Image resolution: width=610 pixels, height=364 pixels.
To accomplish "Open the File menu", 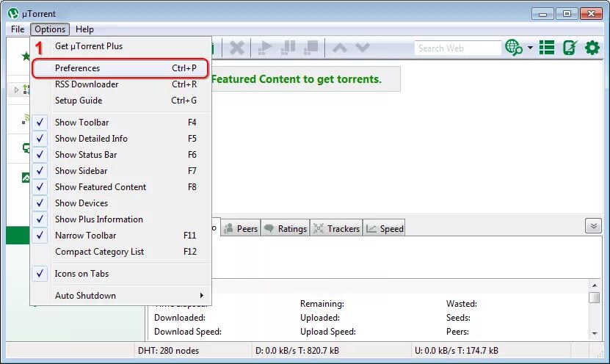I will 18,29.
